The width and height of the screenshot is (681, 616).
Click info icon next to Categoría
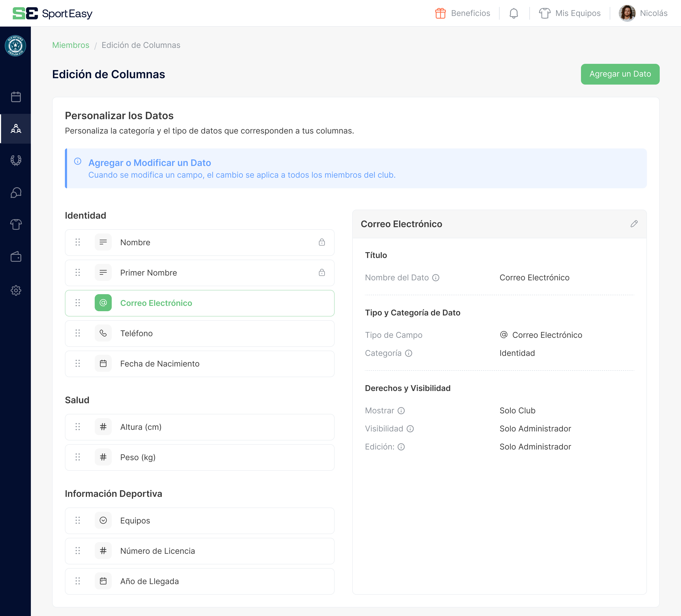(x=408, y=353)
